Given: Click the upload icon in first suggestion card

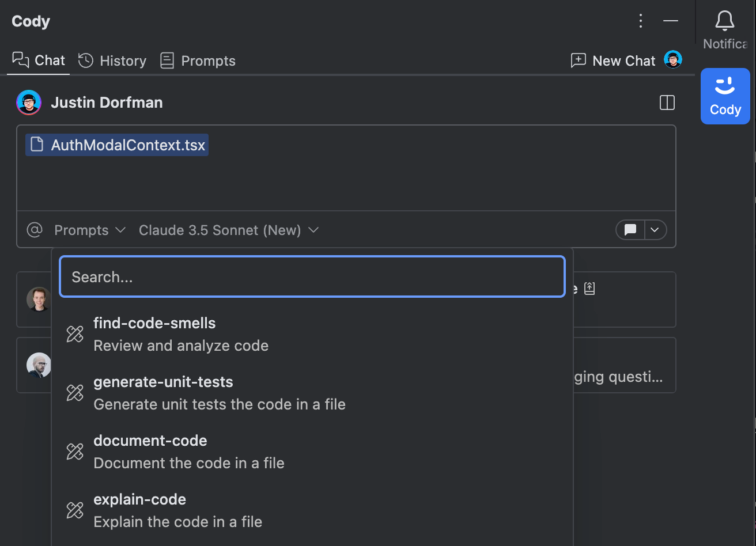Looking at the screenshot, I should pos(589,288).
